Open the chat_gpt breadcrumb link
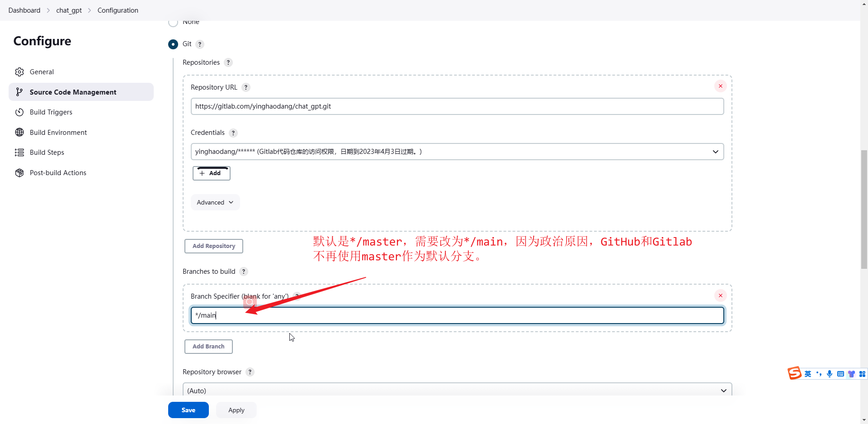This screenshot has height=424, width=868. (x=69, y=10)
